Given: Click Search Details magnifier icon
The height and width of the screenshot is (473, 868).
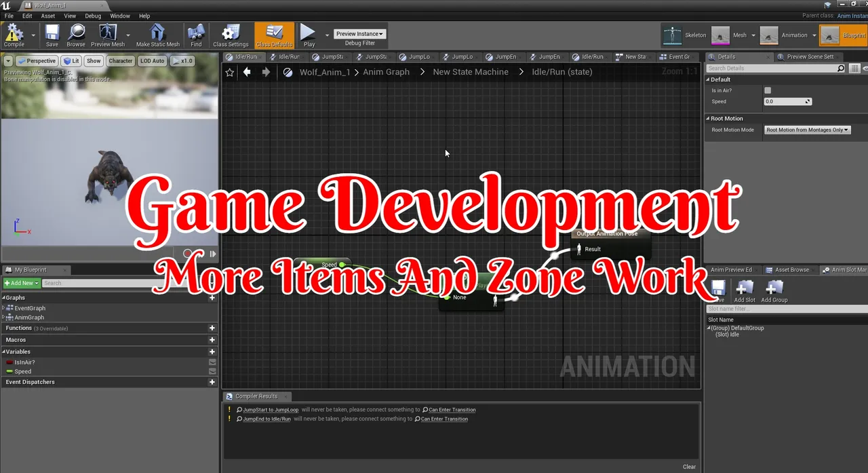Looking at the screenshot, I should 841,69.
